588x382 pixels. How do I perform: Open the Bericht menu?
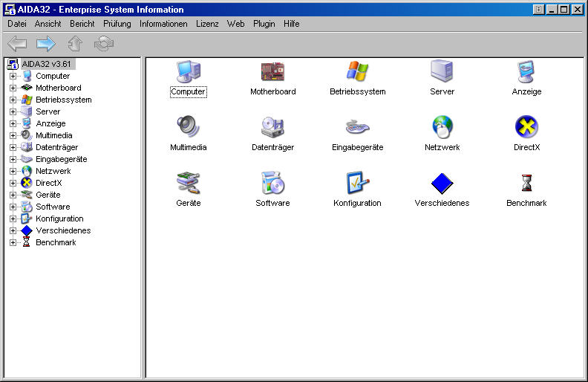[x=82, y=24]
